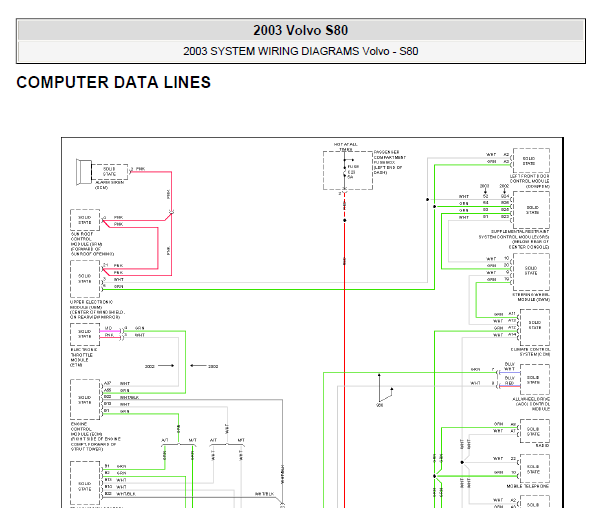This screenshot has height=508, width=605.
Task: Click the Supplemental Restraint System Control Module label
Action: (514, 239)
